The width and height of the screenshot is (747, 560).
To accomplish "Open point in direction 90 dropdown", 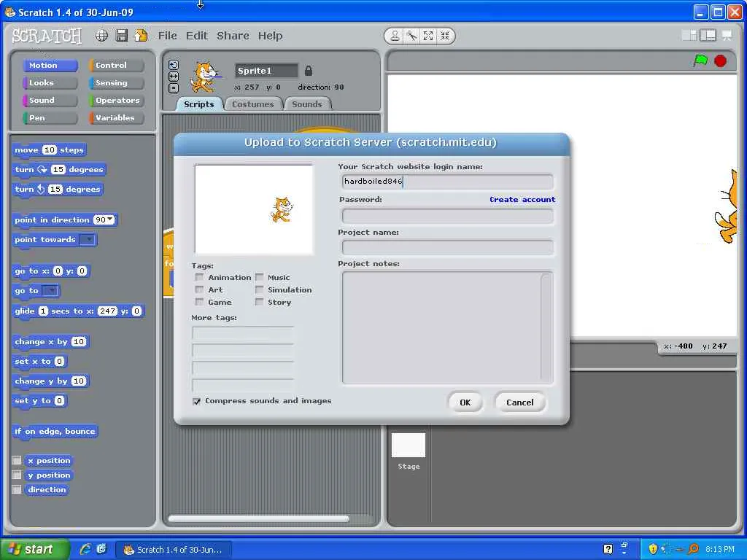I will (111, 219).
